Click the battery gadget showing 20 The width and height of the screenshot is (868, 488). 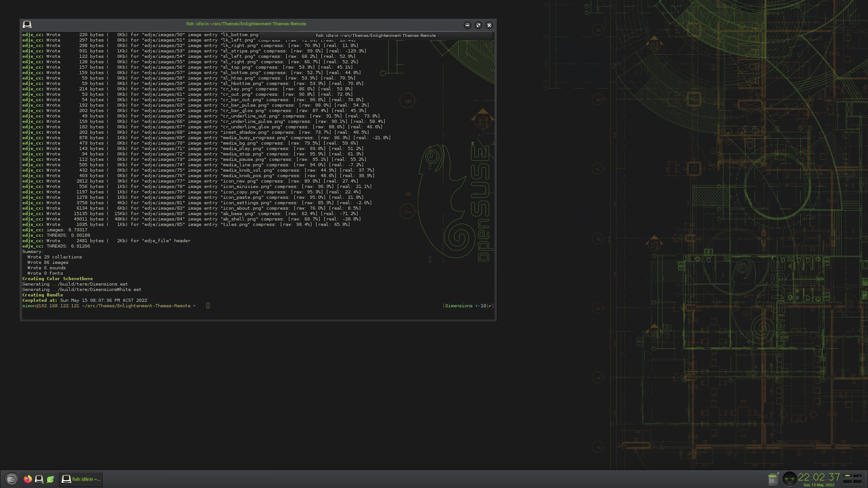(x=773, y=479)
